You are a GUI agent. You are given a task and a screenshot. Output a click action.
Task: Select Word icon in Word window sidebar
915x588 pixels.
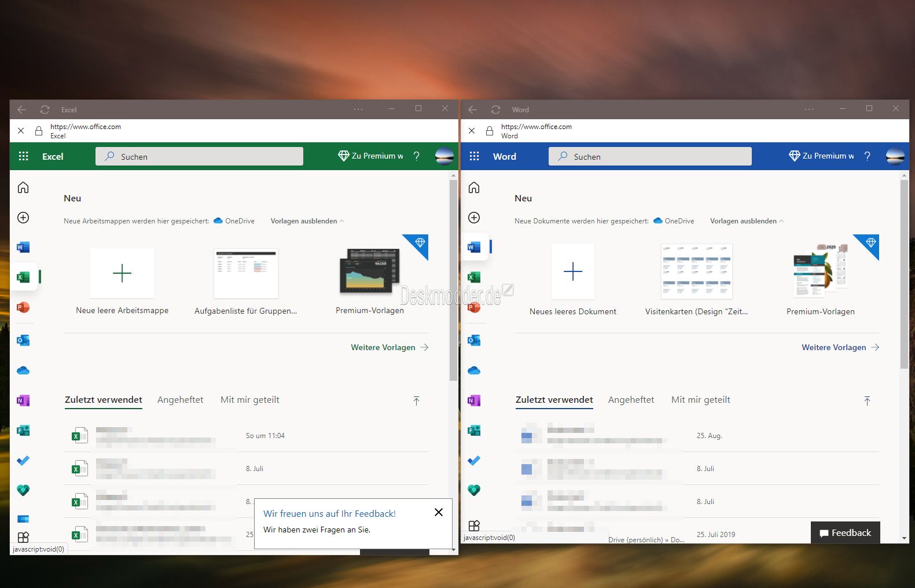point(474,248)
